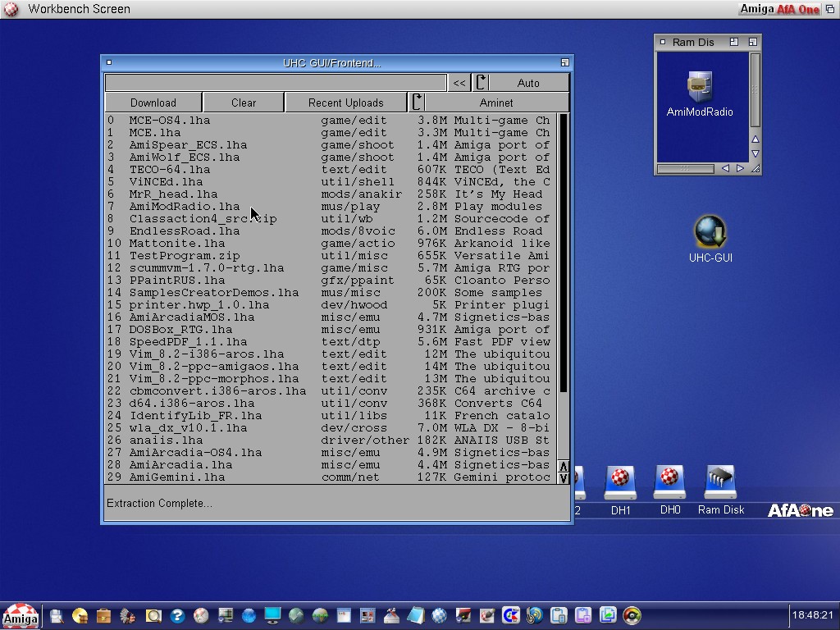840x630 pixels.
Task: Open the AmiModRadio drawer icon
Action: click(x=699, y=89)
